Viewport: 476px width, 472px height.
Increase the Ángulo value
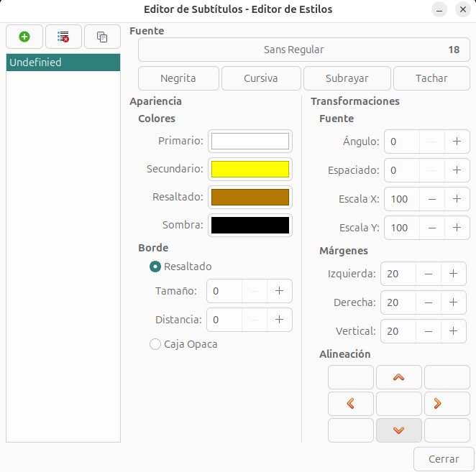[457, 142]
